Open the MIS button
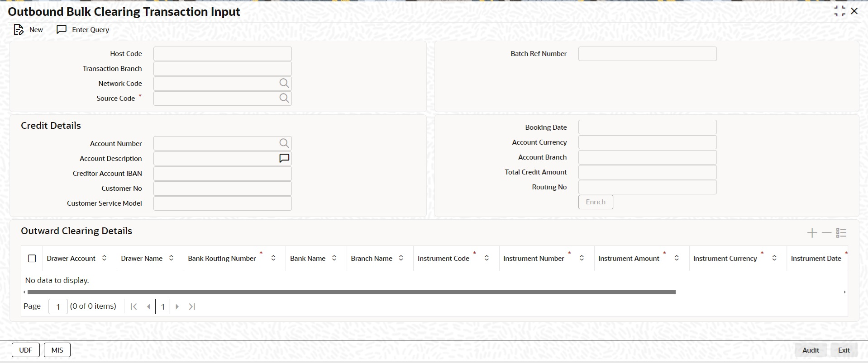This screenshot has height=363, width=868. pyautogui.click(x=57, y=350)
